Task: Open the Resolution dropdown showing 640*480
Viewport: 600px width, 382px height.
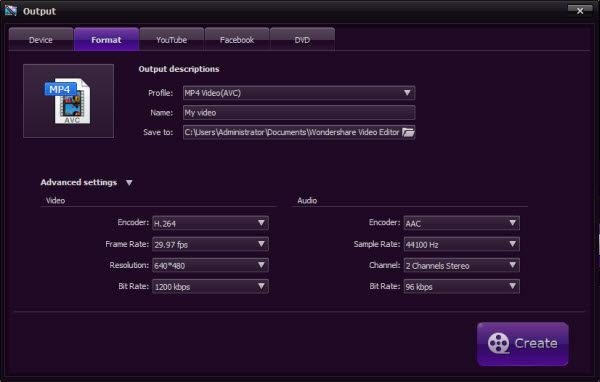Action: (x=210, y=265)
